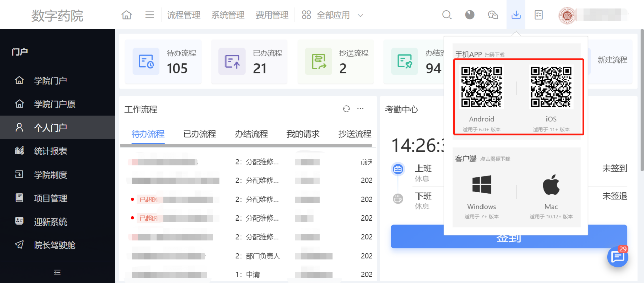Refresh the 工作流程 panel
Screen dimensions: 644x283
click(x=347, y=109)
